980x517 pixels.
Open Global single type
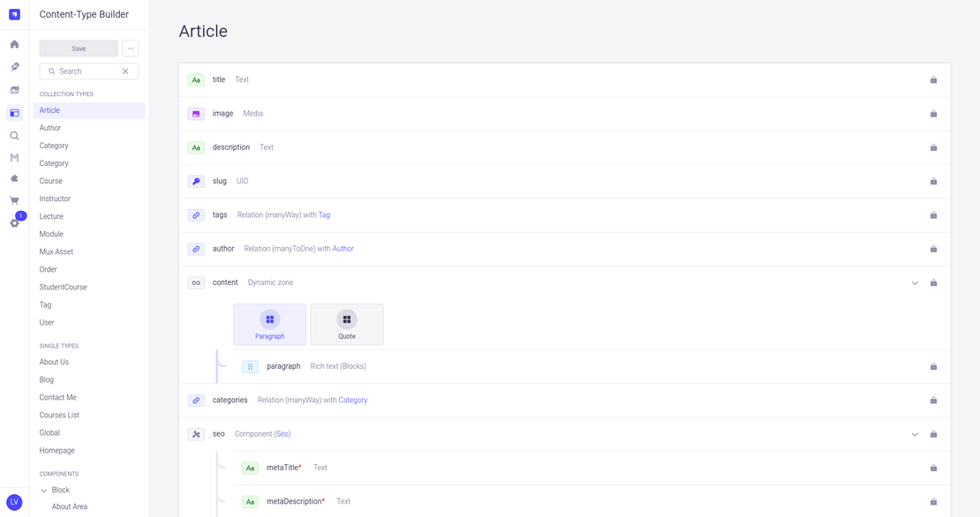[x=49, y=432]
